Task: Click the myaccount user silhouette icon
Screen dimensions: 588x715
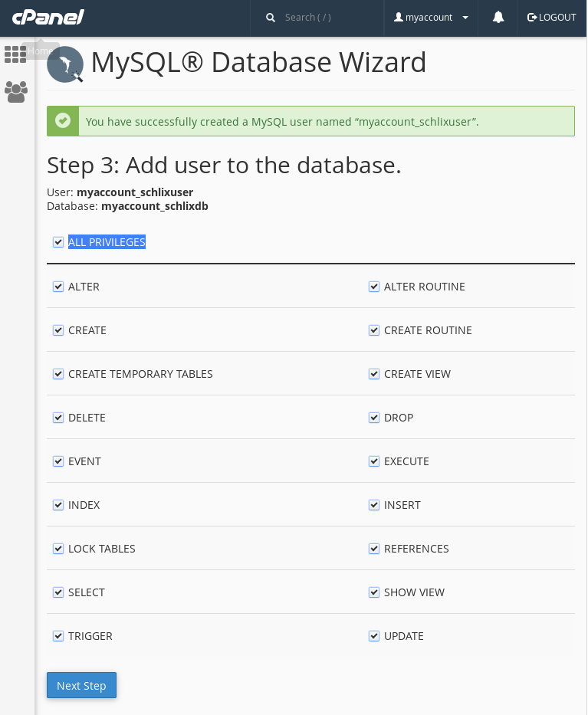Action: click(398, 18)
